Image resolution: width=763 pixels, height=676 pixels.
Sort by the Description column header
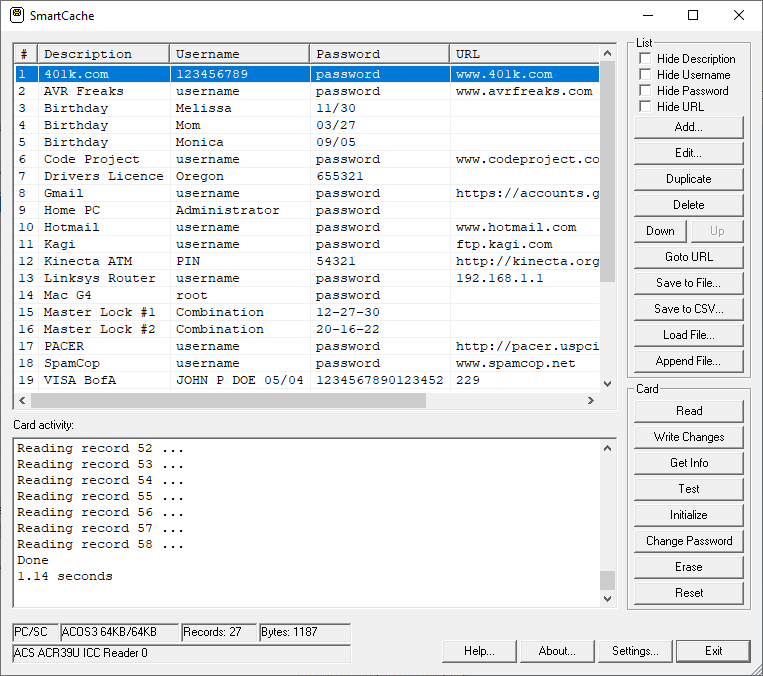102,54
